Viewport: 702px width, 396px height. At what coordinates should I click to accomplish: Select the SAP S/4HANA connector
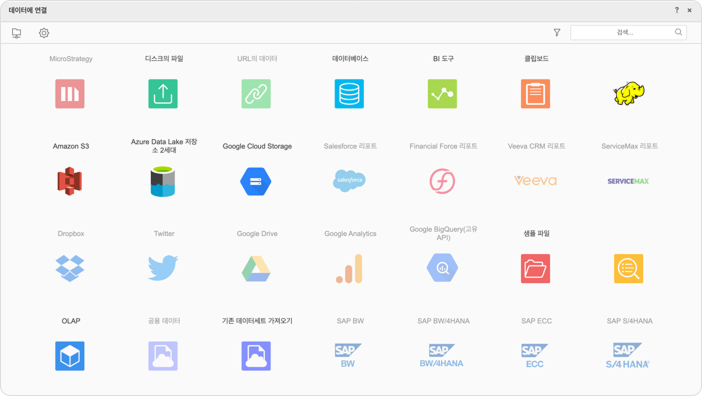tap(628, 356)
